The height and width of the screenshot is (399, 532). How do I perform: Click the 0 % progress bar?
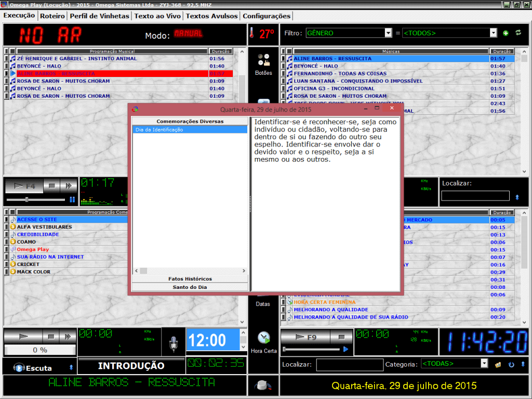tap(40, 350)
